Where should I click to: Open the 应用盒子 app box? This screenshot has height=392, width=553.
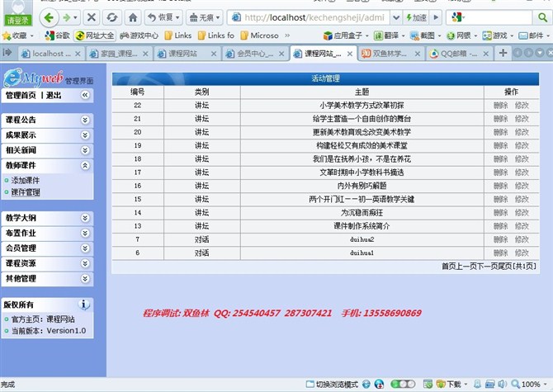343,35
